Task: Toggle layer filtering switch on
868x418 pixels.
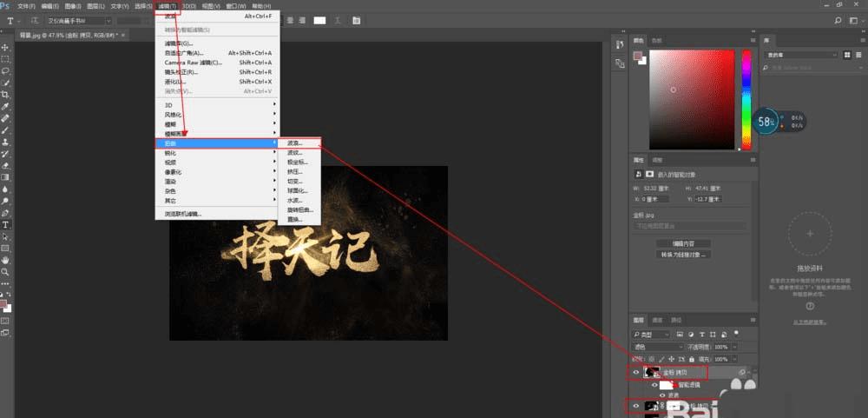Action: tap(736, 333)
